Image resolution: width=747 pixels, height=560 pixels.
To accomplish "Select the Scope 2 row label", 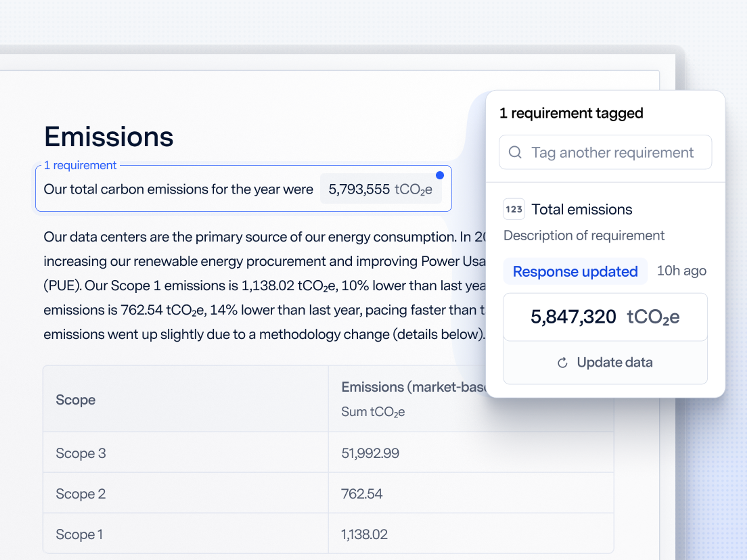I will tap(81, 494).
